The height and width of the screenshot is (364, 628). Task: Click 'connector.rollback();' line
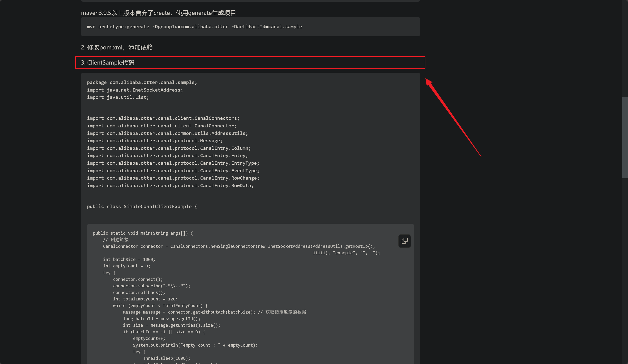point(139,293)
